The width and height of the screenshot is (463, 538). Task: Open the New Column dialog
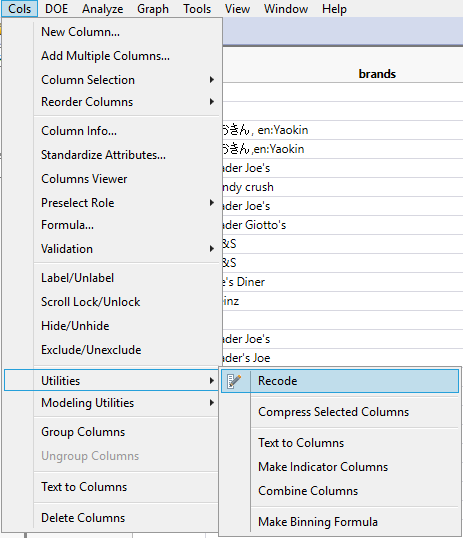point(80,32)
